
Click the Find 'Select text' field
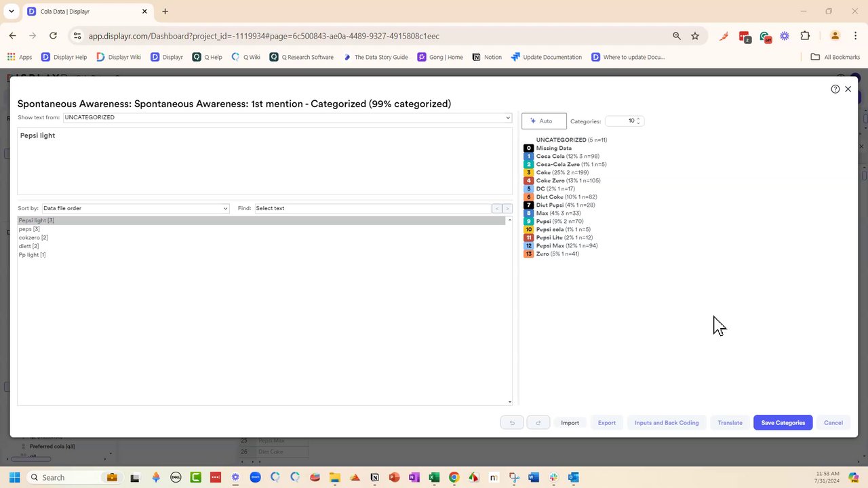(373, 208)
